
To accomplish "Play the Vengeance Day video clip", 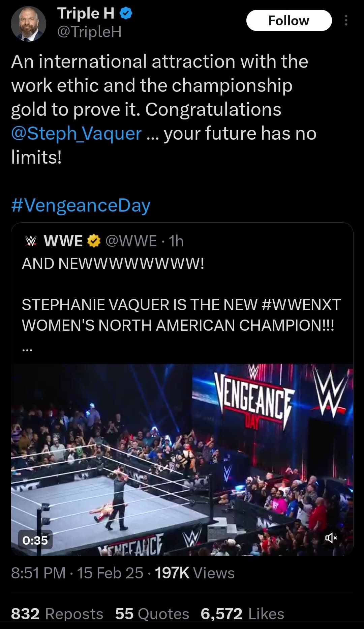I will [182, 459].
